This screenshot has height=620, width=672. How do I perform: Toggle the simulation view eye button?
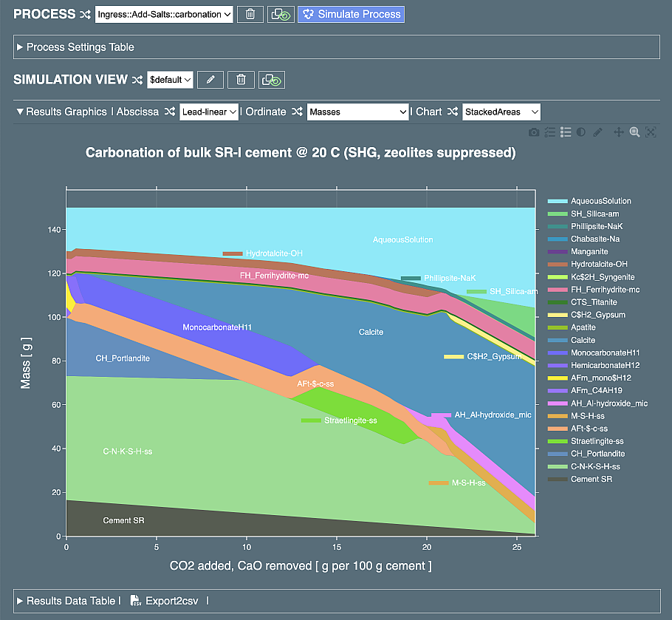coord(272,80)
